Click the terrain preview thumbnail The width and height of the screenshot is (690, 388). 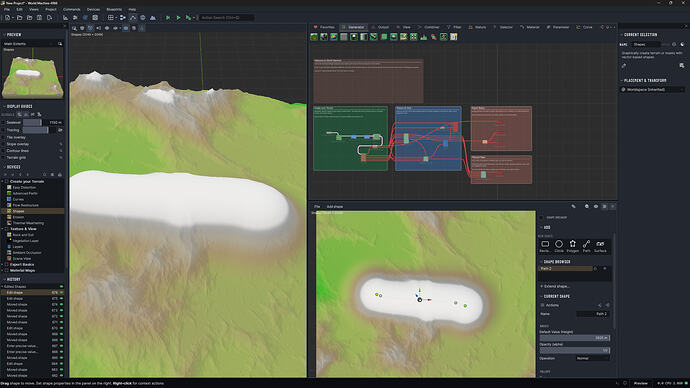33,73
